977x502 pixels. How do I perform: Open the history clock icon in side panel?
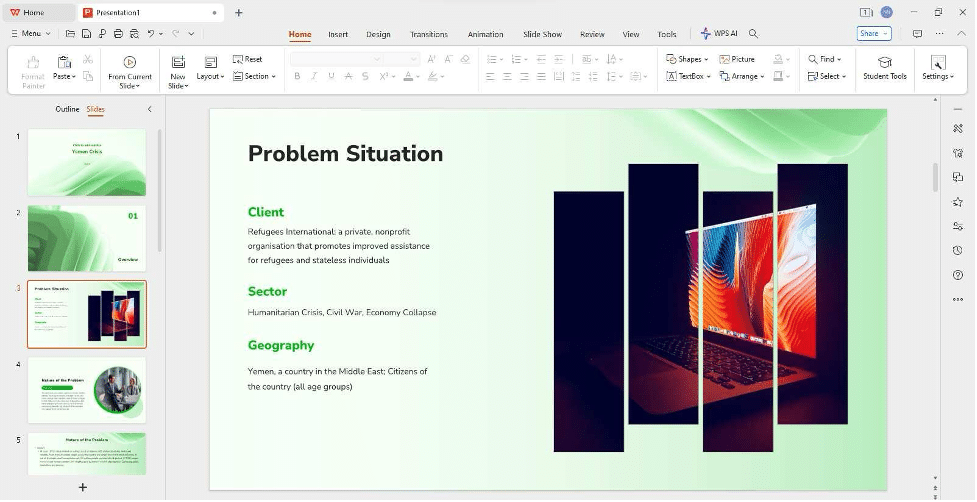pyautogui.click(x=958, y=250)
